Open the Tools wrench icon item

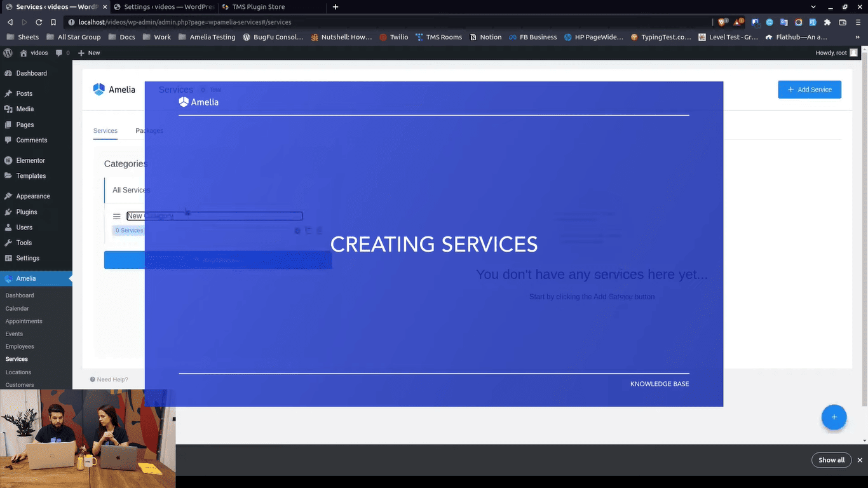click(8, 243)
